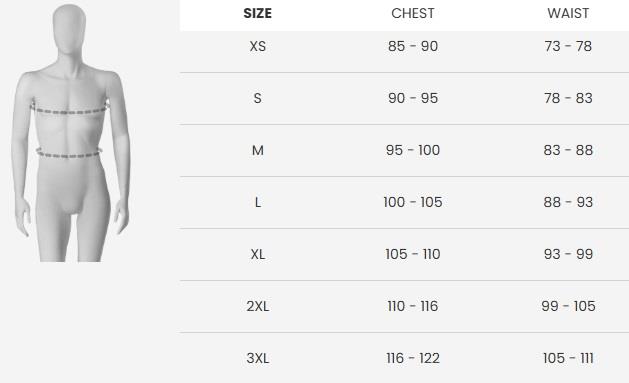Click waist value 105 - 111

(x=568, y=358)
